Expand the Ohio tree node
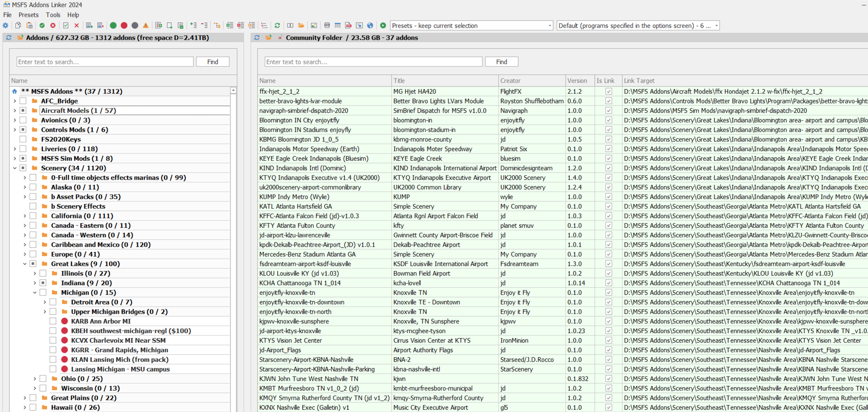 click(35, 379)
